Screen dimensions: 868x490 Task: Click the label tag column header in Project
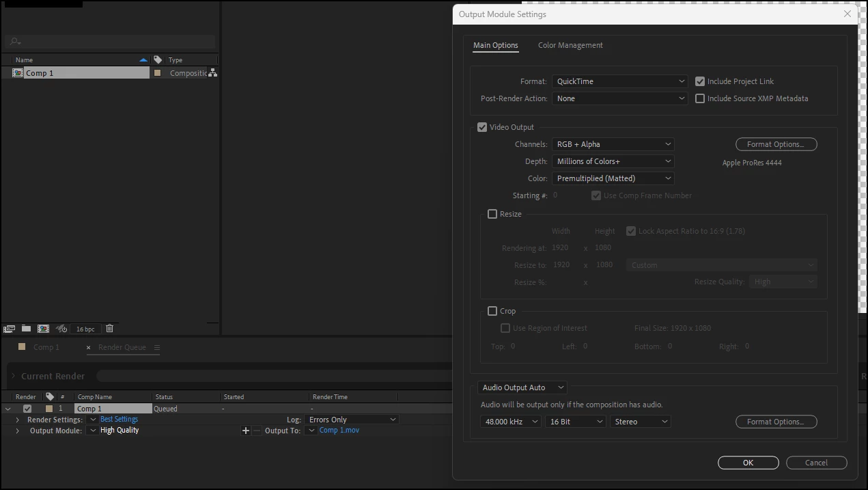pos(158,59)
